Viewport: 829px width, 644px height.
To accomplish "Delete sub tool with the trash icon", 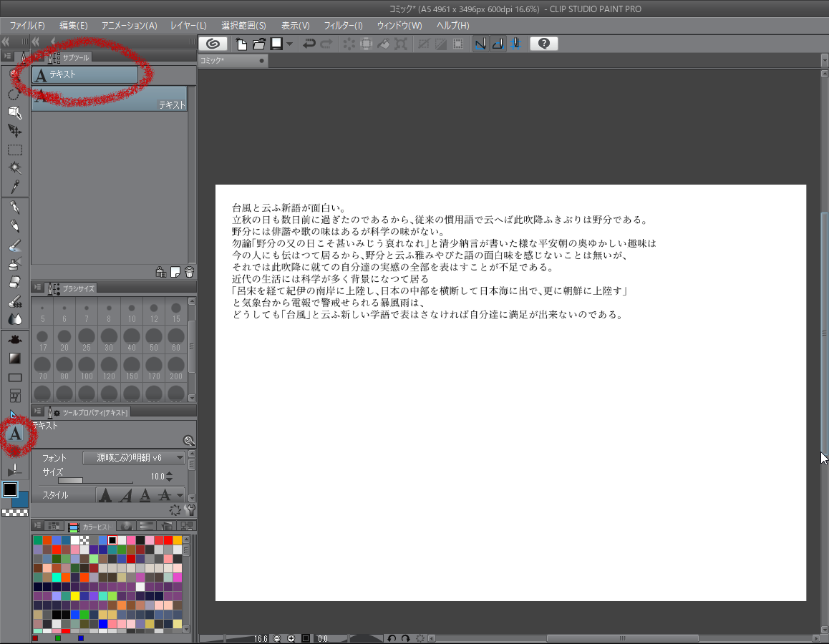I will click(x=189, y=272).
